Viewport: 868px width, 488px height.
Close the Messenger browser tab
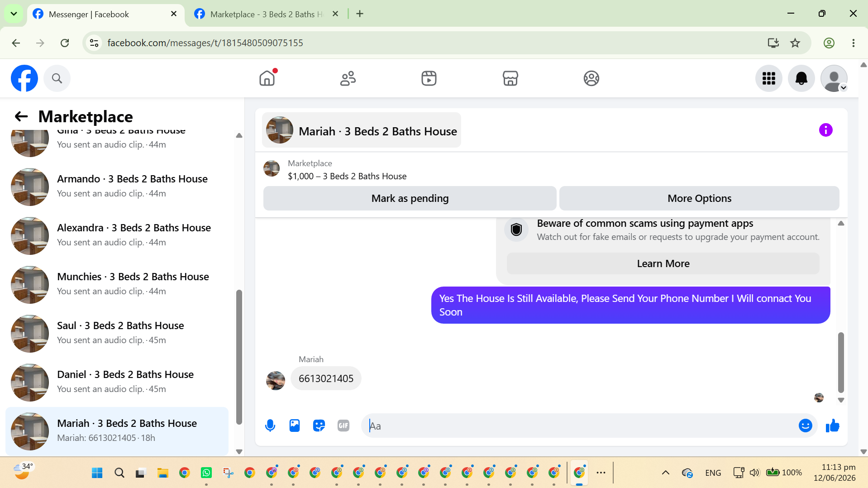pos(174,14)
